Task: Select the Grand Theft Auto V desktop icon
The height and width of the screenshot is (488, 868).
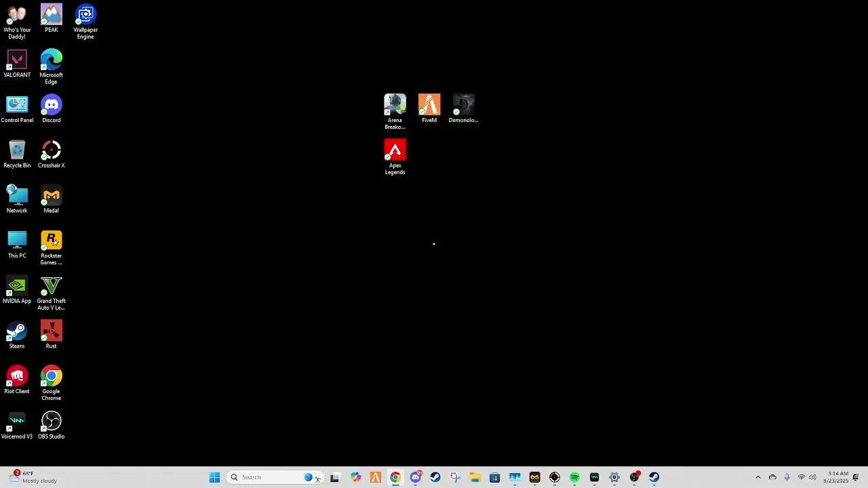Action: point(52,293)
